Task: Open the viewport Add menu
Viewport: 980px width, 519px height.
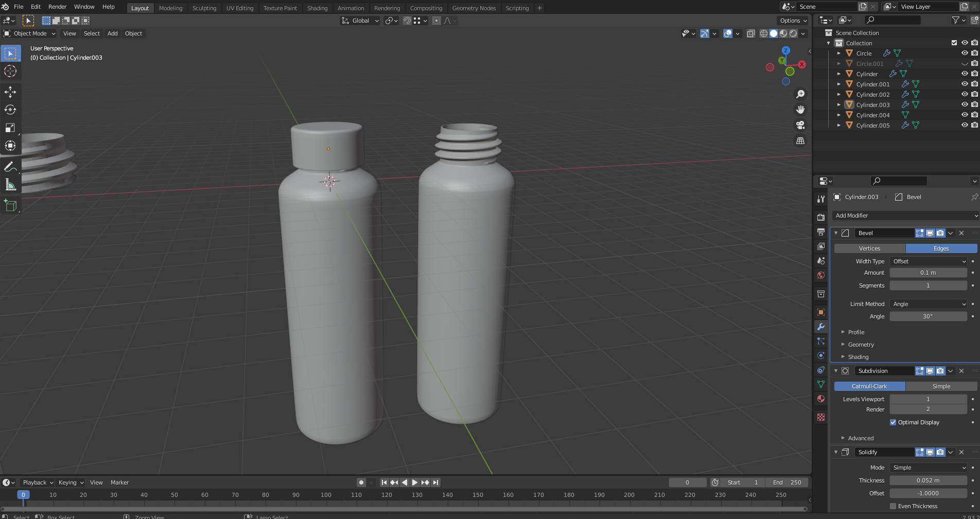Action: (112, 33)
